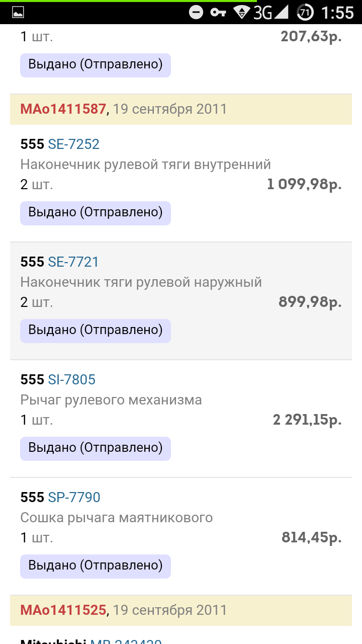362x644 pixels.
Task: Tap the VPN key icon in status bar
Action: coord(218,13)
